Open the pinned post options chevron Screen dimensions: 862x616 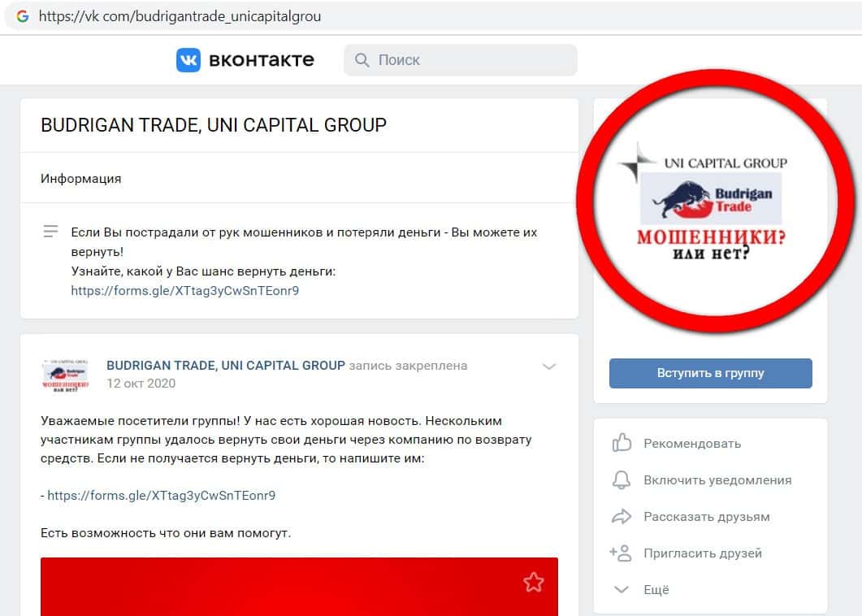[x=549, y=367]
